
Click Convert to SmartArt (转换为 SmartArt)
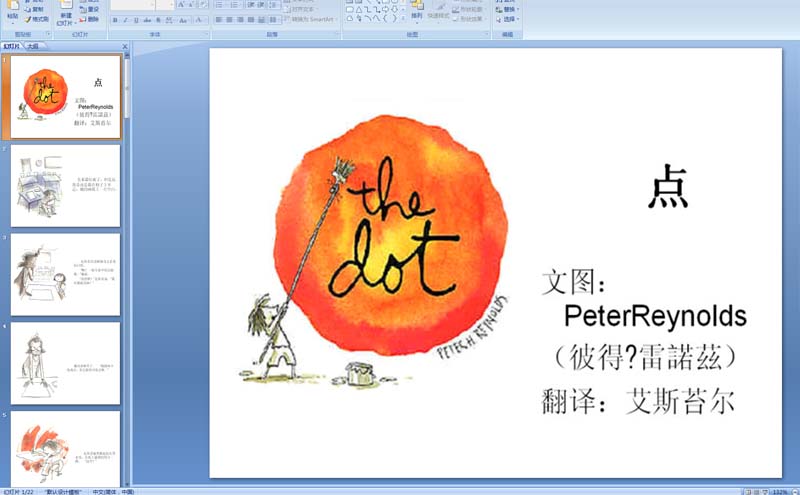click(x=309, y=19)
